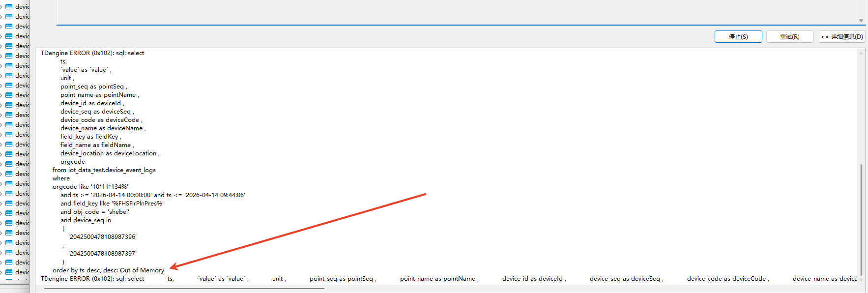Click the device_seq value ending in 987396
Screen dimensions: 868x293
102,237
